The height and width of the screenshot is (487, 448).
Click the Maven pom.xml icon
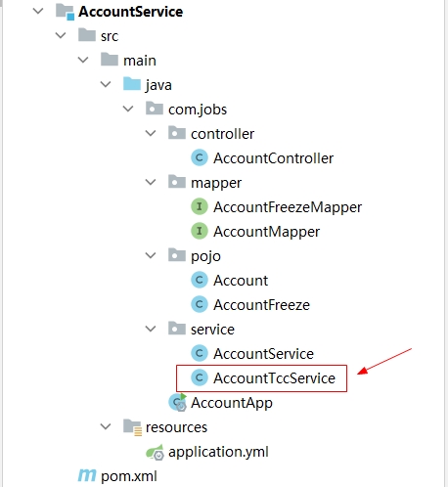coord(87,475)
